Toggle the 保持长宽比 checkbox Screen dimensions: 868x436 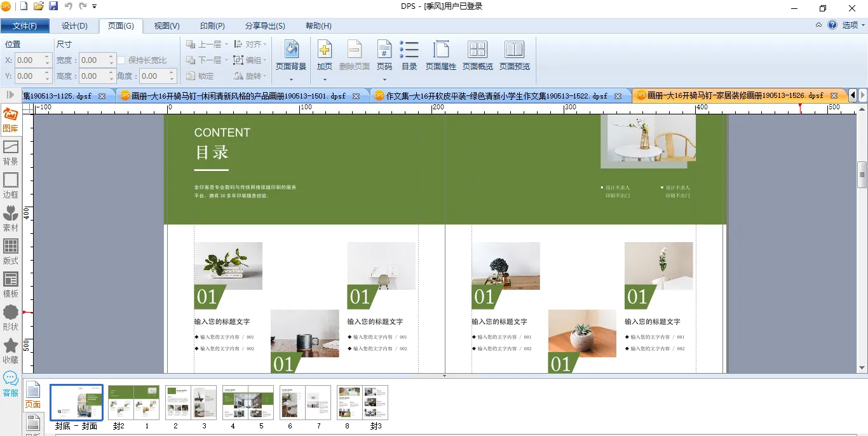click(x=121, y=60)
